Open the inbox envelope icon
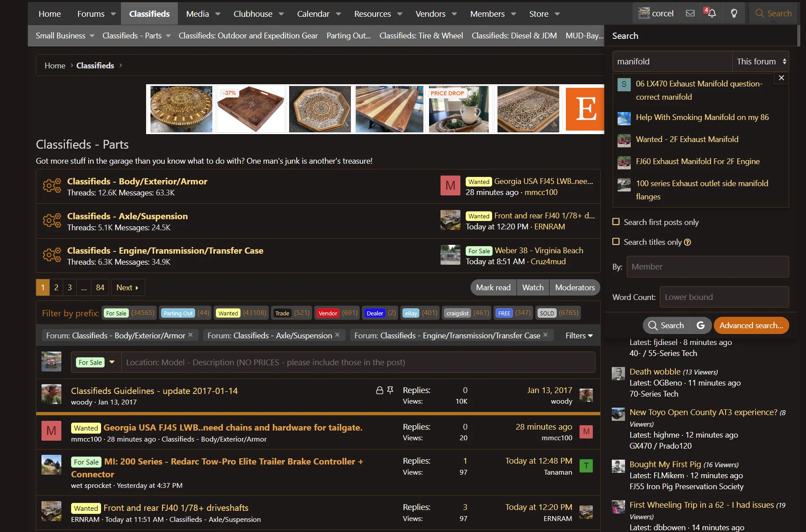The width and height of the screenshot is (806, 532). [690, 13]
